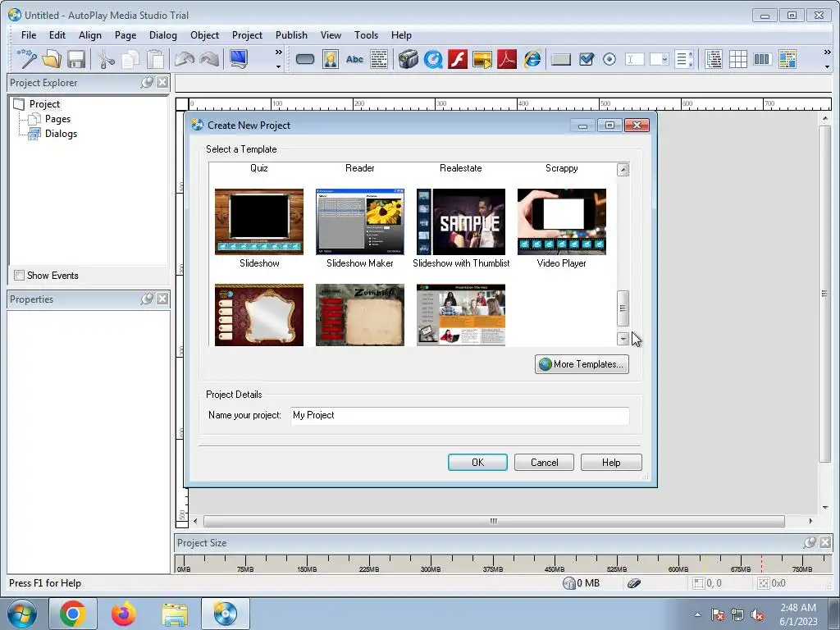Insert a Paragraph object icon
Viewport: 840px width, 630px height.
(379, 59)
